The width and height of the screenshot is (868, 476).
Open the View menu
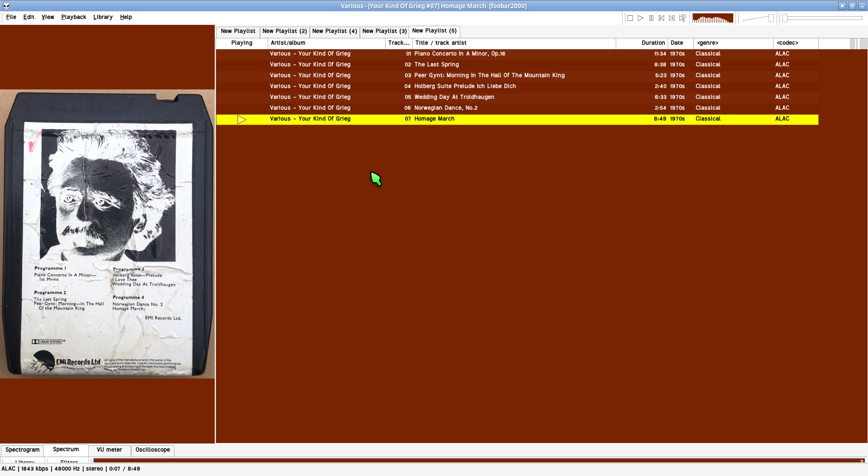(47, 17)
